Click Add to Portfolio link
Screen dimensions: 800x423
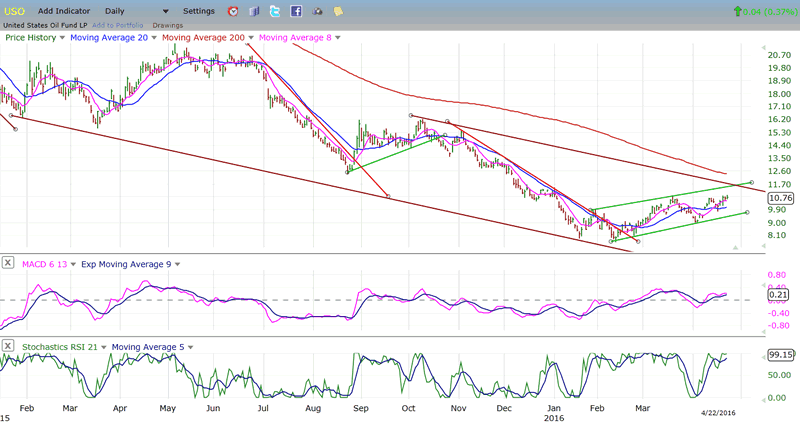tap(118, 24)
